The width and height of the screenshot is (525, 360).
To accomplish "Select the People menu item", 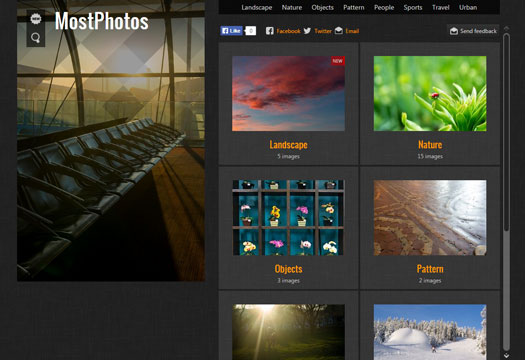I will (x=384, y=7).
